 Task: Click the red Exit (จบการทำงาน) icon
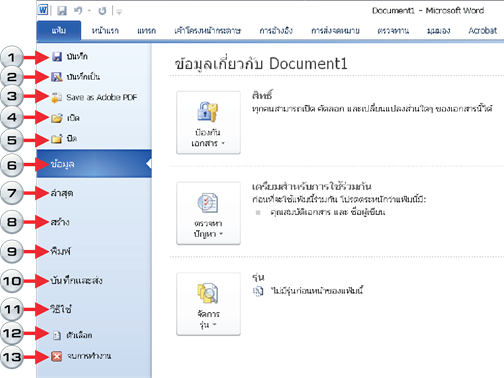(x=57, y=356)
